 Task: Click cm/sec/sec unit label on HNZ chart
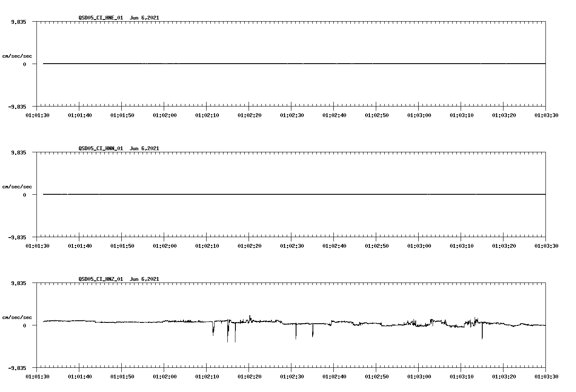pos(17,317)
